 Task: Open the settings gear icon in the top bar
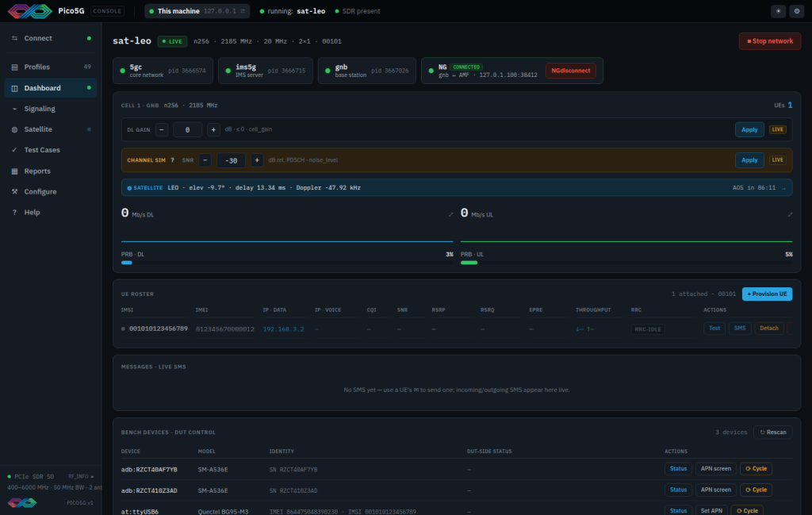point(796,11)
